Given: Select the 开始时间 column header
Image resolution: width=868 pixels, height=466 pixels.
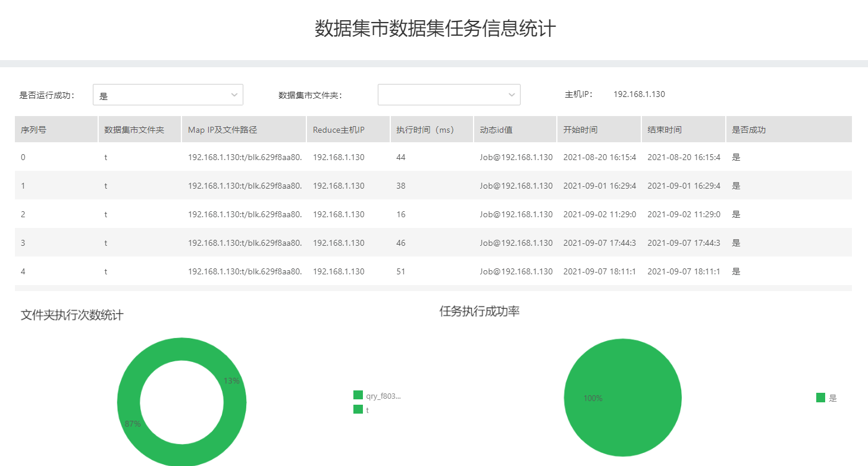Looking at the screenshot, I should tap(580, 130).
